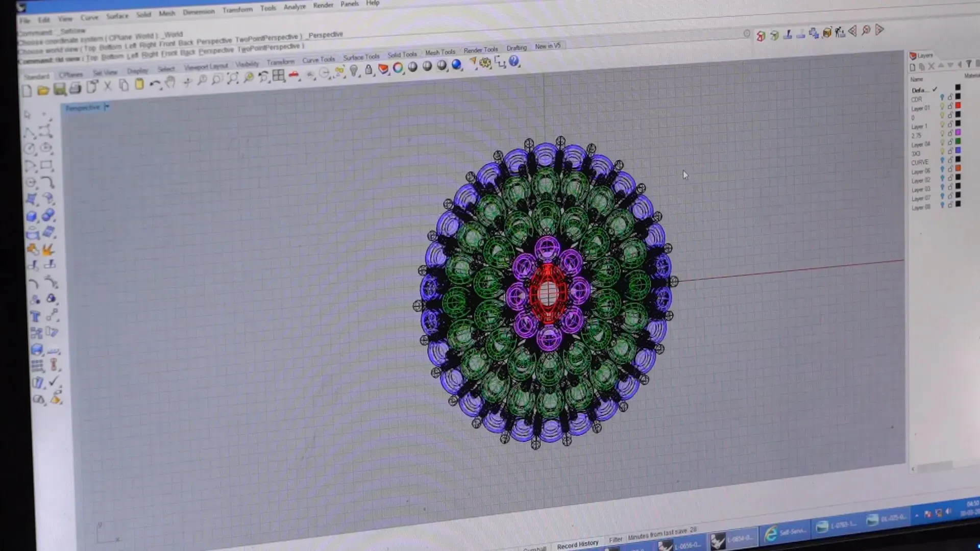Select the Box solid tool in sidebar
Image resolution: width=980 pixels, height=551 pixels.
[32, 216]
